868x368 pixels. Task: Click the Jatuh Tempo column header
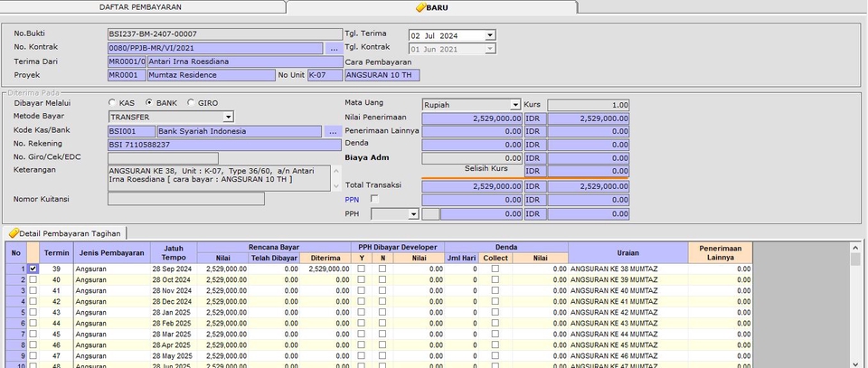(172, 252)
